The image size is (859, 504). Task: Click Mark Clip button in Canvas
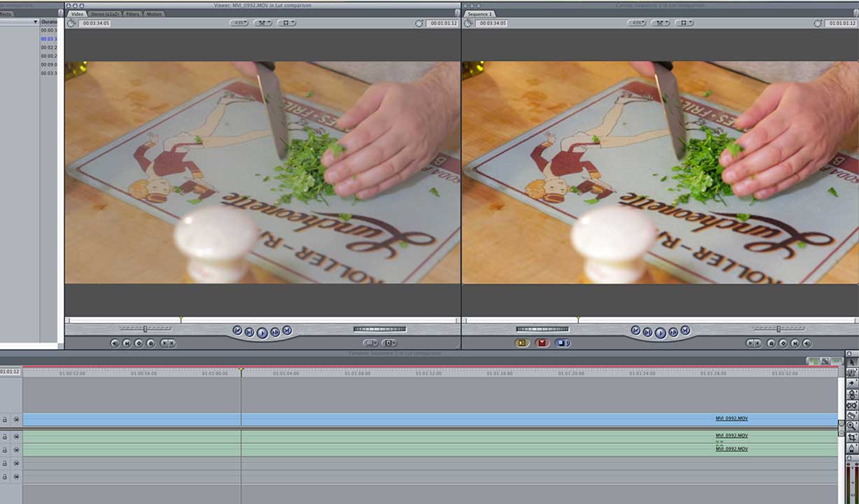point(795,343)
